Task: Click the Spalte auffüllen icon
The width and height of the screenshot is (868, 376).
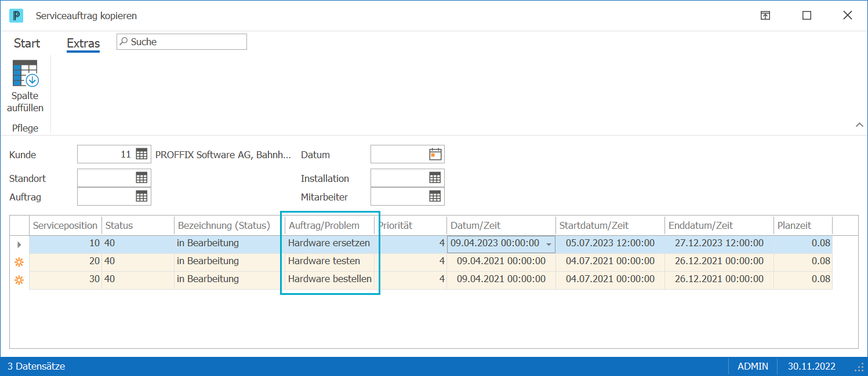Action: click(x=25, y=73)
